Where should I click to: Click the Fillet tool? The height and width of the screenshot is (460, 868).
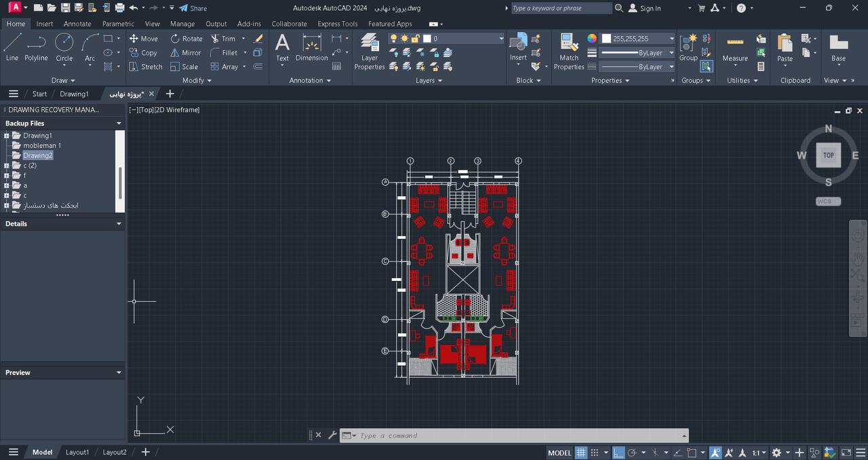pyautogui.click(x=224, y=53)
